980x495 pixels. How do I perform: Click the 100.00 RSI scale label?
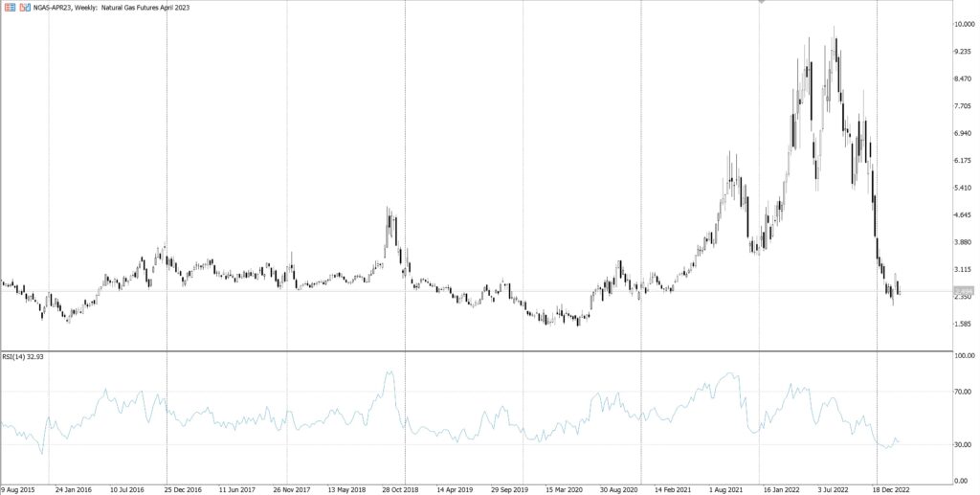click(x=965, y=356)
